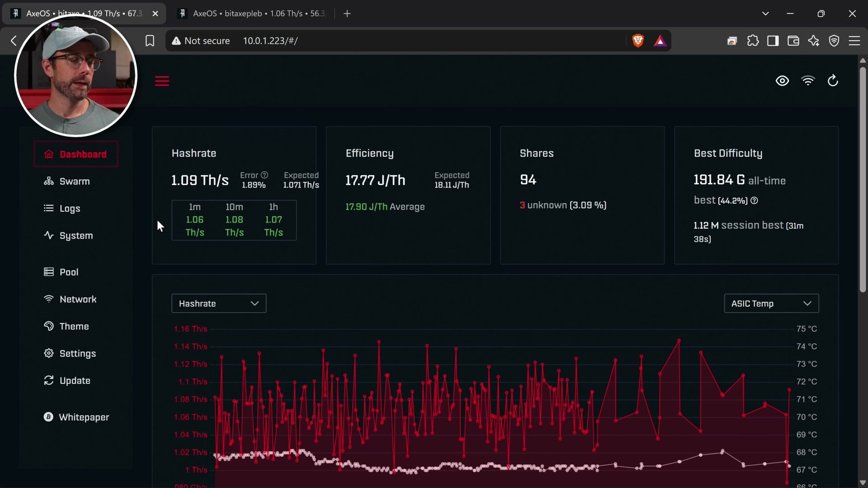Open the extensions puzzle icon
868x488 pixels.
coord(753,41)
